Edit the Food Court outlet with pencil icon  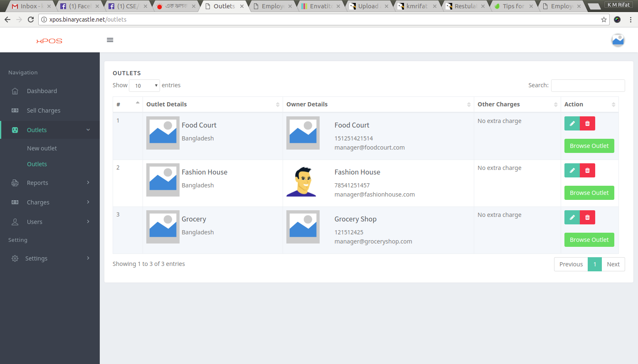572,123
